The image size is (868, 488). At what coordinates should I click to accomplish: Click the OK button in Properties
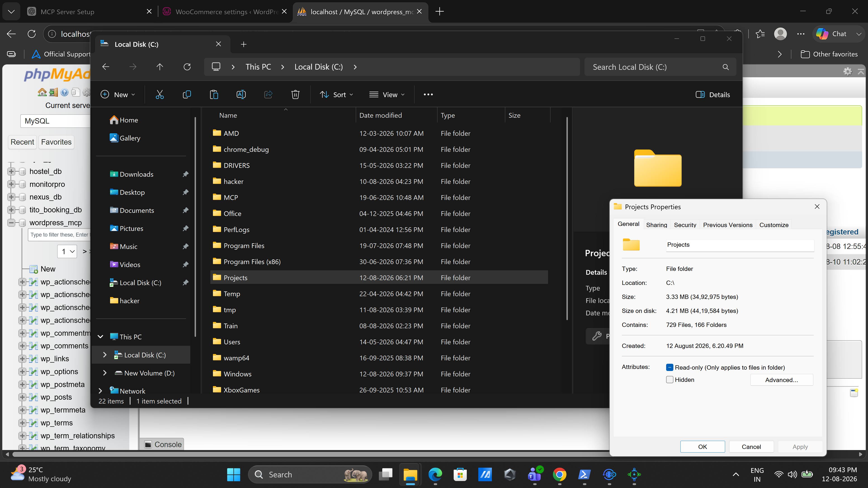[702, 447]
